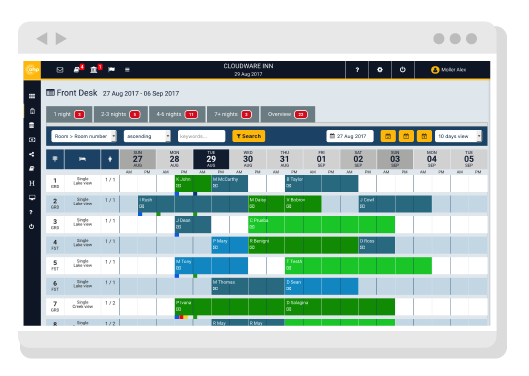Open the B Taylor booking in room 1

(322, 183)
